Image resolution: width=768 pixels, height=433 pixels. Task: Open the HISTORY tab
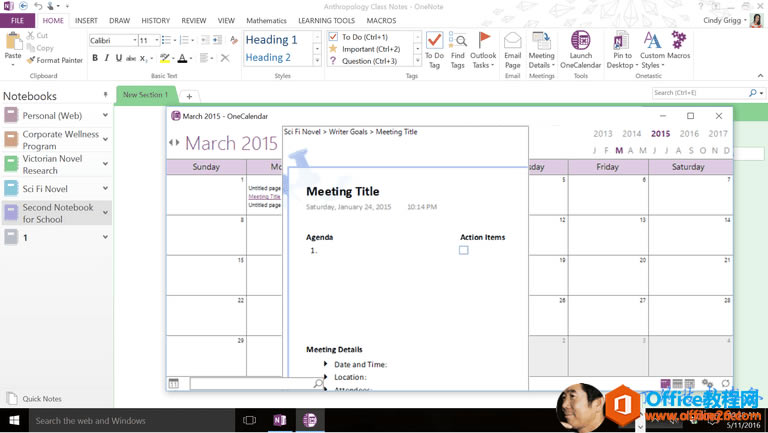pyautogui.click(x=155, y=21)
